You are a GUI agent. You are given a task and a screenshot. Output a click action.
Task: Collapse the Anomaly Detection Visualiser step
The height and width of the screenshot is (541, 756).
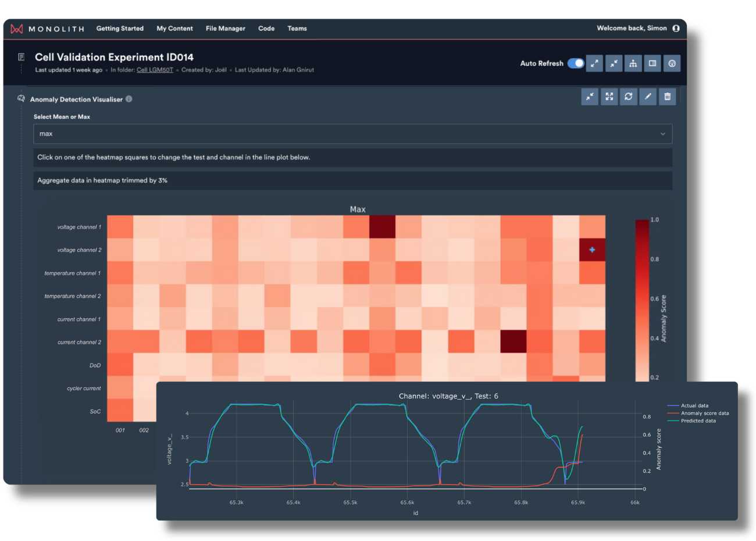590,97
